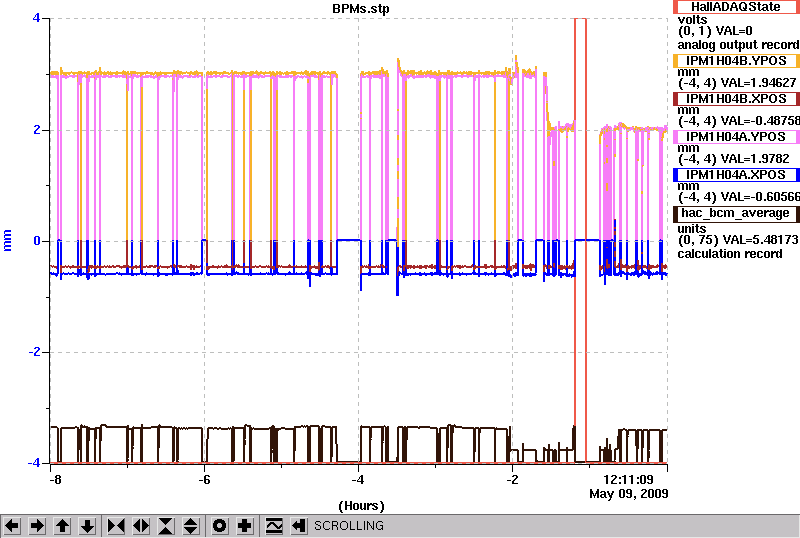Click the VAL=-0.60566 readout text
Screen dimensions: 800x538
tap(760, 197)
